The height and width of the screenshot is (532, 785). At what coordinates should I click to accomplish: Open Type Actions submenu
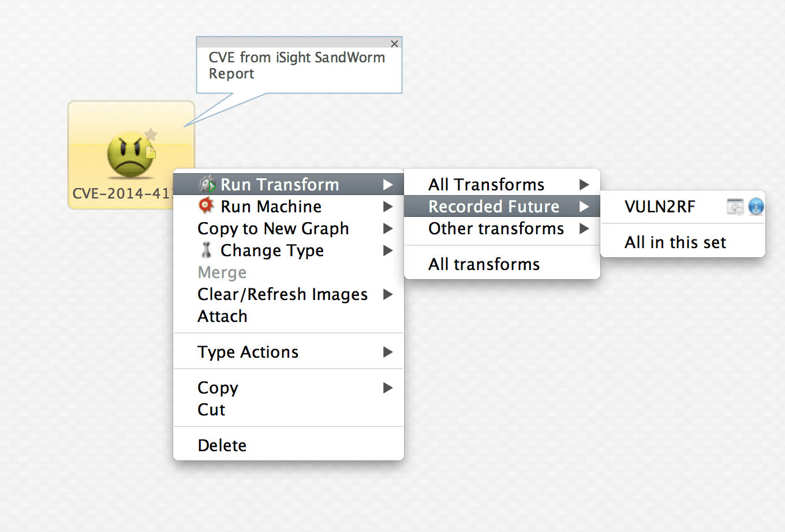click(x=289, y=351)
